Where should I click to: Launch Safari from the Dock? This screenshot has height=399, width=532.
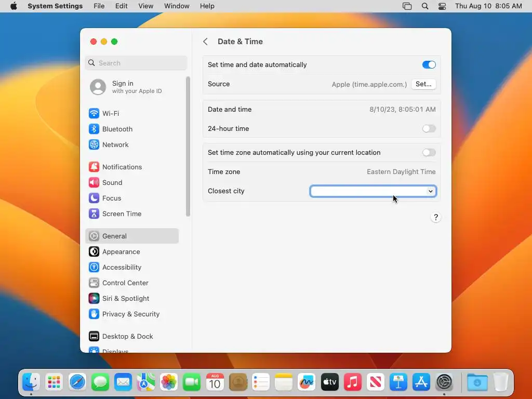pos(77,383)
